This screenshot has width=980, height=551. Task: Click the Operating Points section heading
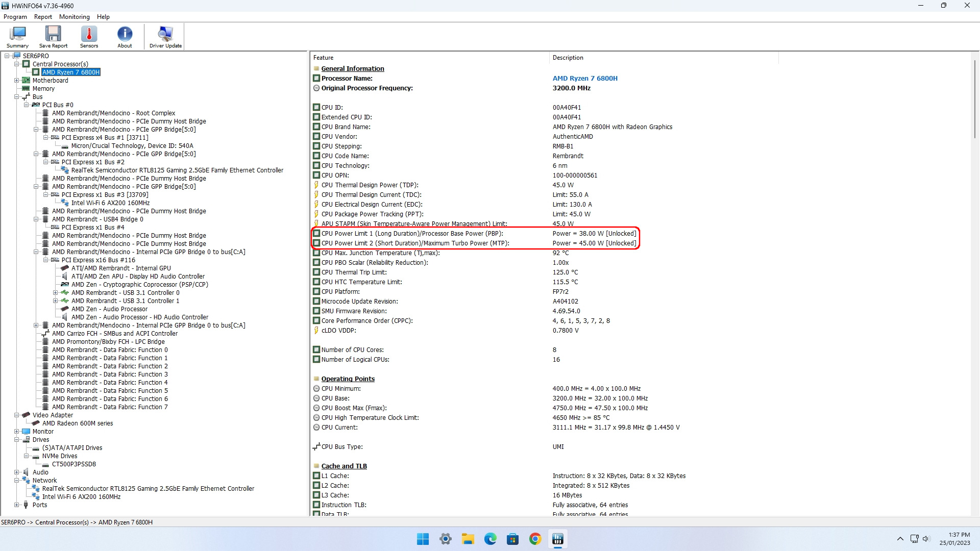(x=348, y=379)
